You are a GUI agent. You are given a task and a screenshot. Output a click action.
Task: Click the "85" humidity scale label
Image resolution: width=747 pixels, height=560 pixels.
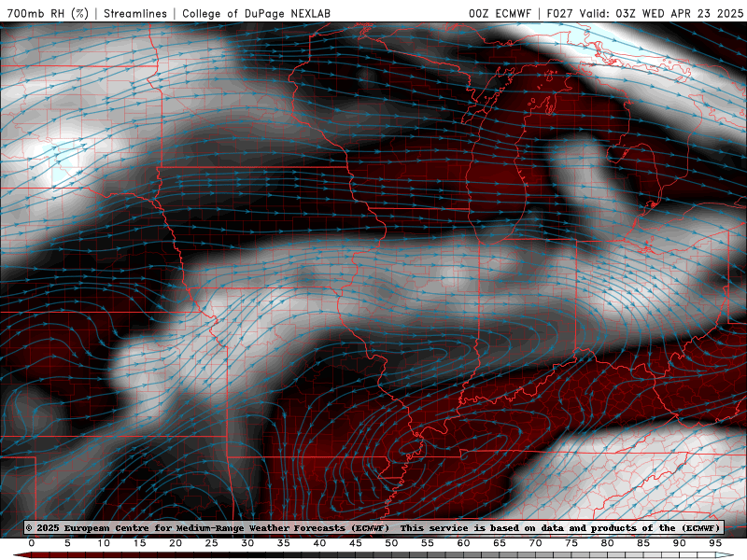(643, 543)
